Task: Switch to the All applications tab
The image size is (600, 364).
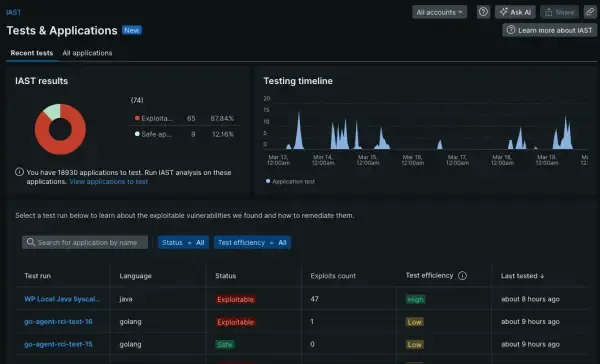Action: tap(87, 53)
